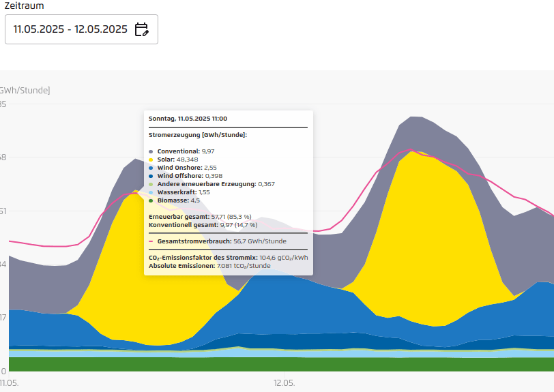The height and width of the screenshot is (392, 554).
Task: Click the Konventionell gesamt 9,97 (14,7 %) line
Action: pos(203,225)
